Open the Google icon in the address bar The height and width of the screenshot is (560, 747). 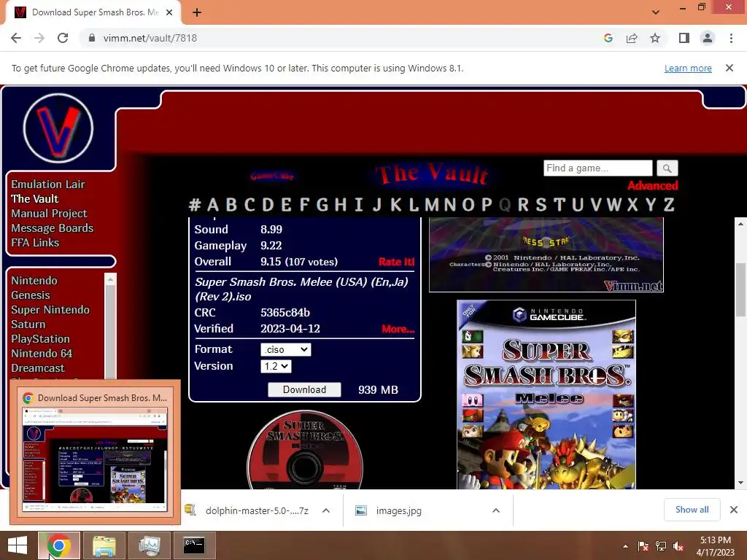tap(608, 38)
